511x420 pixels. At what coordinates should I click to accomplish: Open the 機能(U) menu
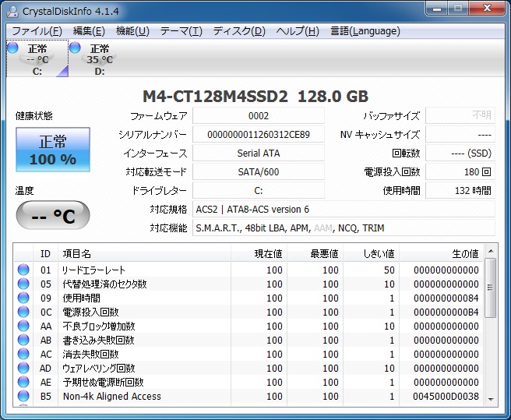132,31
